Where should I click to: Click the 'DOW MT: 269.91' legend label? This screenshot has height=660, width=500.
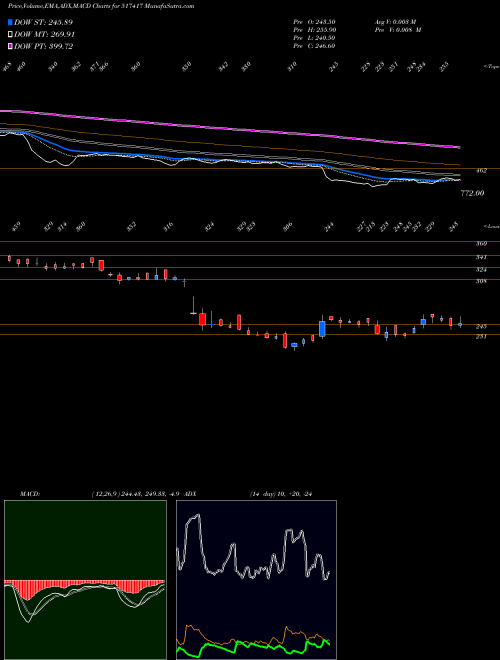tap(44, 35)
